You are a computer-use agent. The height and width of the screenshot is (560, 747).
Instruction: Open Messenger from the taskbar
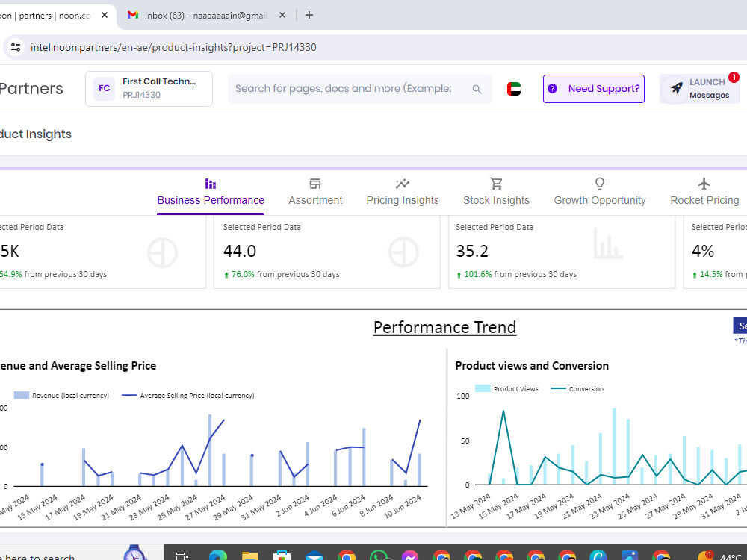point(409,556)
